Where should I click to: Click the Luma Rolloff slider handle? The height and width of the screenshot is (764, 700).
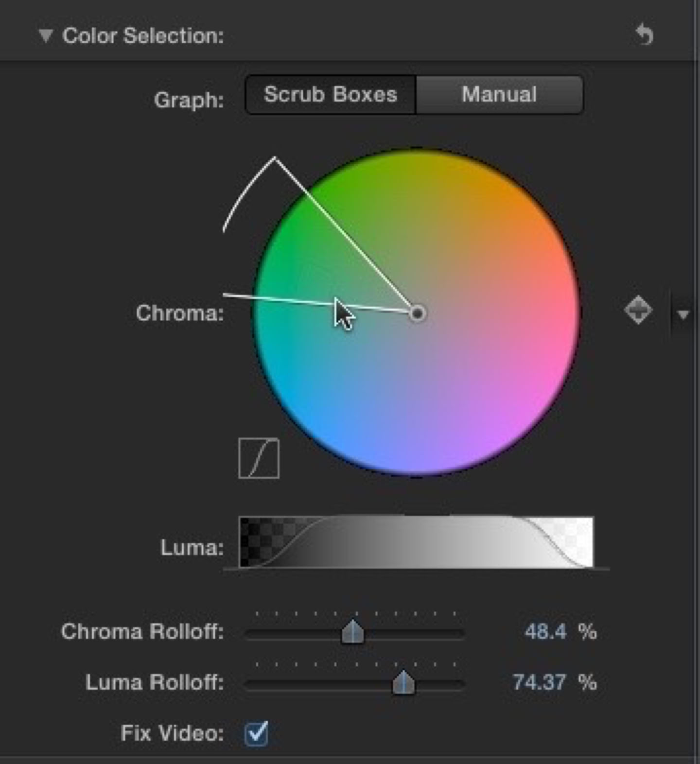(x=403, y=682)
